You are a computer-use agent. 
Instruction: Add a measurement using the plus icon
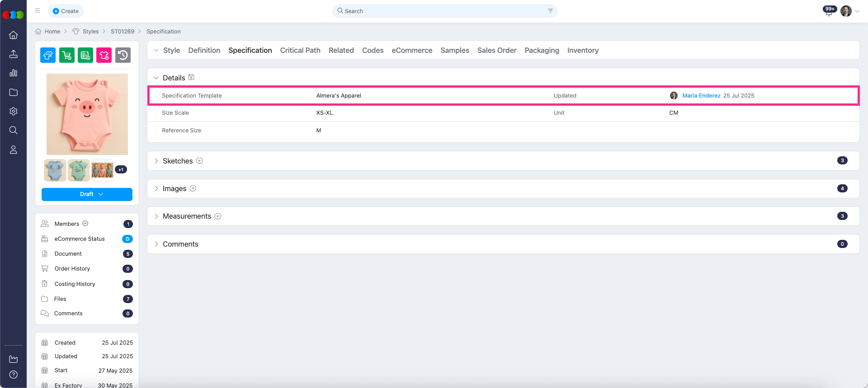(x=218, y=216)
